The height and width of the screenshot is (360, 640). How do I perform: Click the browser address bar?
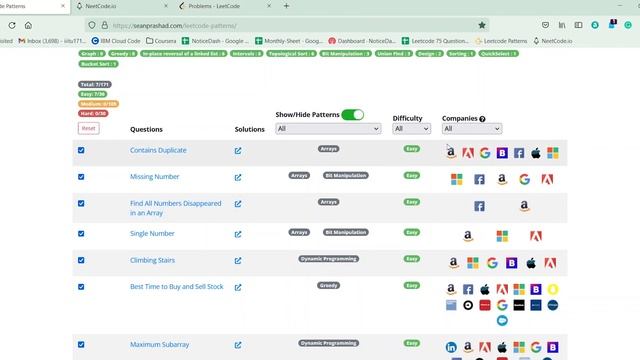tap(286, 25)
